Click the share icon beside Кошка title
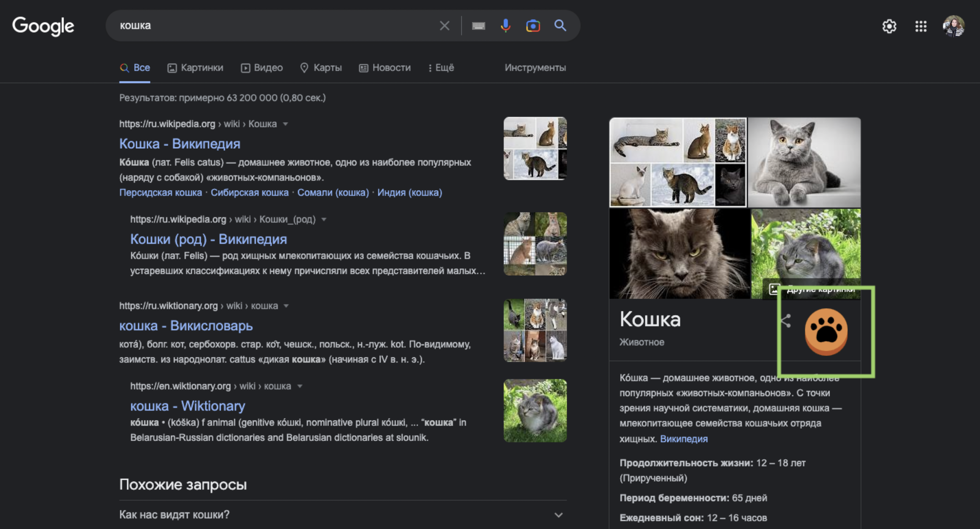980x529 pixels. 785,321
